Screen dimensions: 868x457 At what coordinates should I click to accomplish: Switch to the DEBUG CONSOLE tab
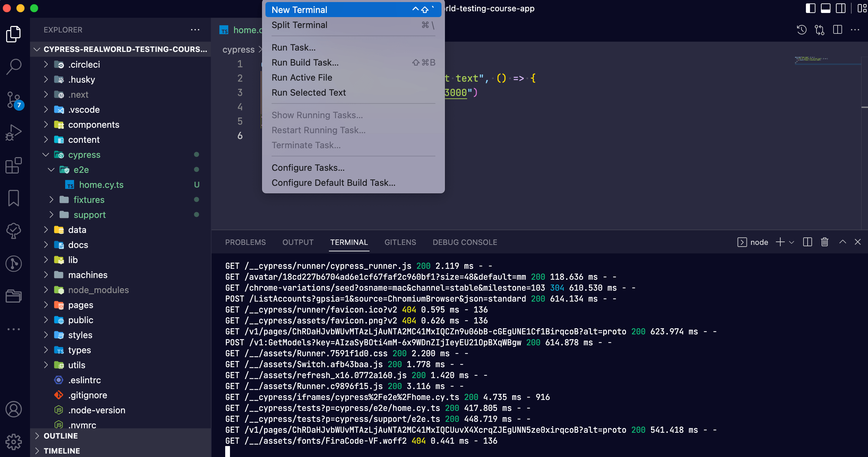(465, 242)
